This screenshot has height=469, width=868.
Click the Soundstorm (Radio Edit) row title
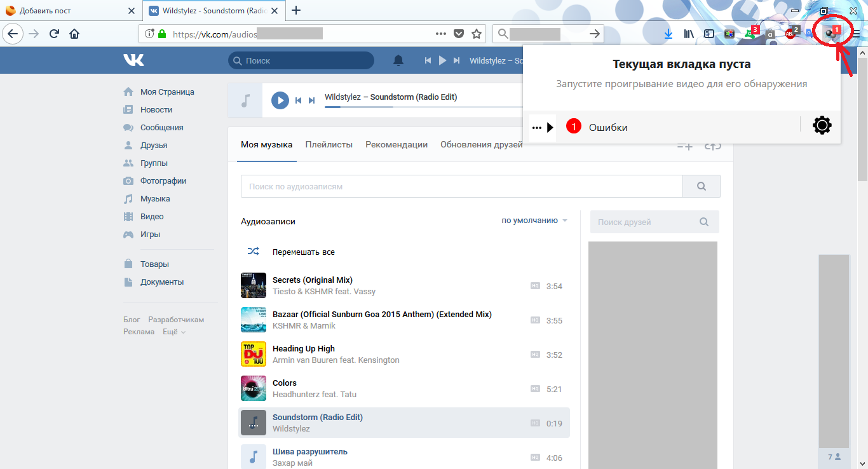tap(318, 417)
